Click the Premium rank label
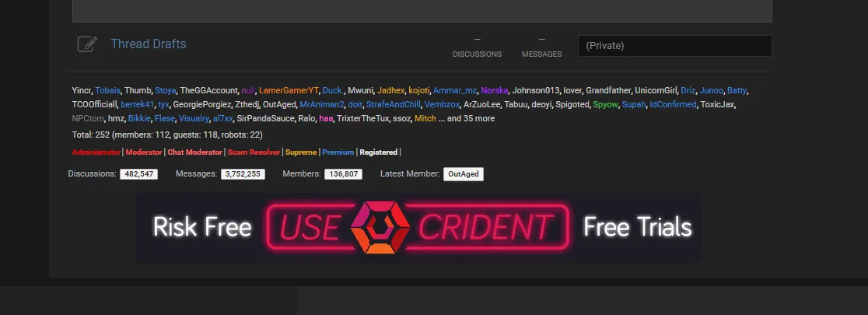The image size is (868, 315). (x=338, y=152)
